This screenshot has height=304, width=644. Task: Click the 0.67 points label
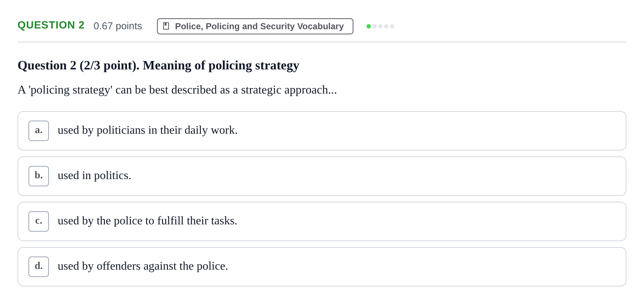click(118, 26)
